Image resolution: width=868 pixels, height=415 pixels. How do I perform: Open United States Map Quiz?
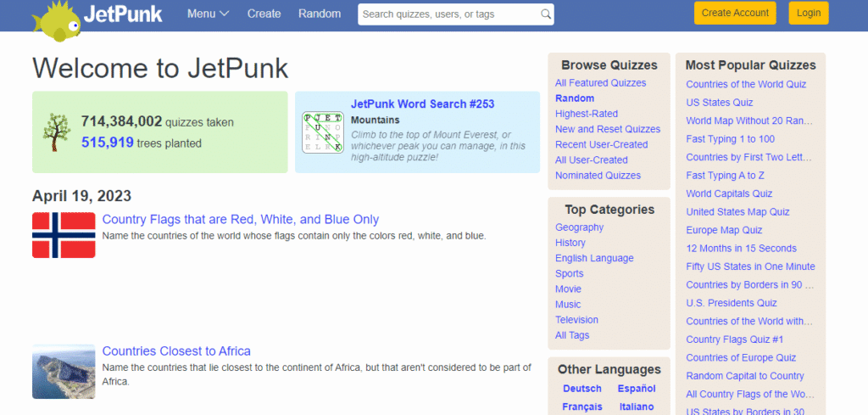[738, 212]
